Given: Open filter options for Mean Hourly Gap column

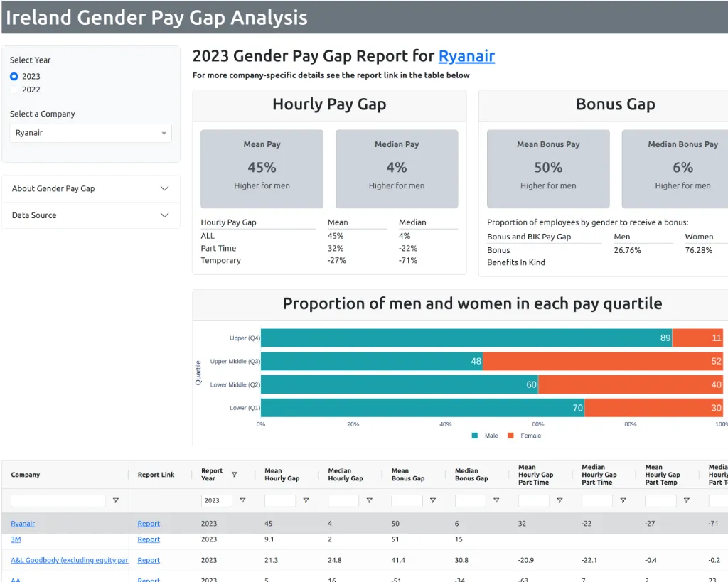Looking at the screenshot, I should coord(306,501).
